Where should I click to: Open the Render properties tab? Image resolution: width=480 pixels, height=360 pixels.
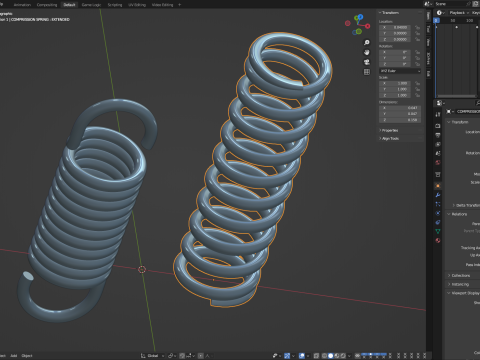tap(438, 126)
